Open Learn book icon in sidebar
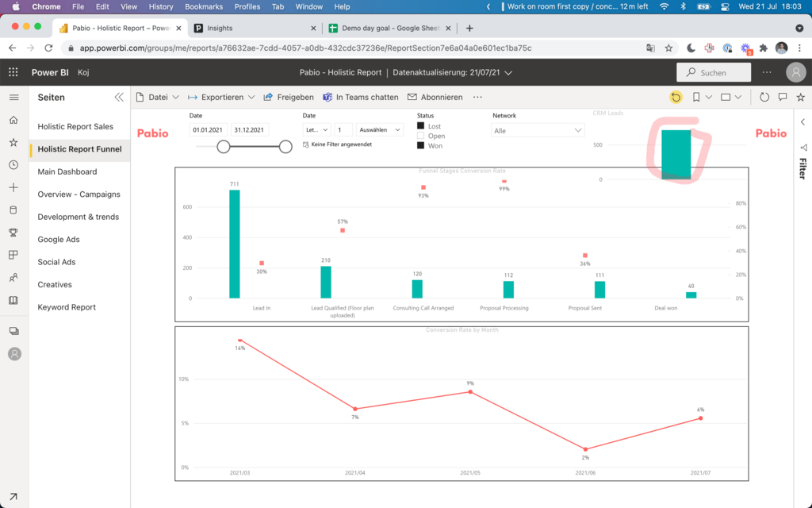This screenshot has width=812, height=508. [13, 300]
